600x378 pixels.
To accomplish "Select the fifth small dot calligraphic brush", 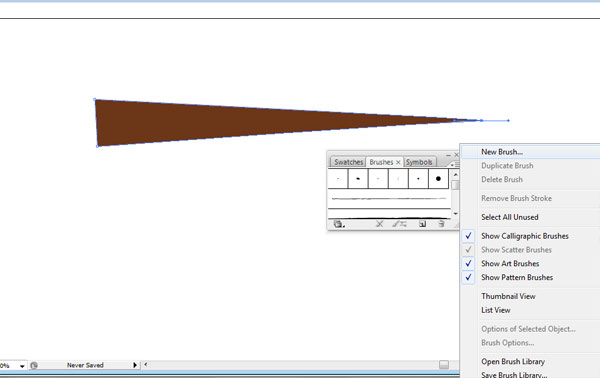I will [418, 179].
